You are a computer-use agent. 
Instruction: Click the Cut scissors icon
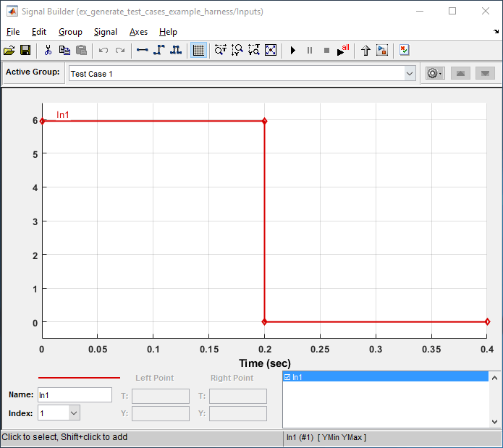tap(48, 51)
